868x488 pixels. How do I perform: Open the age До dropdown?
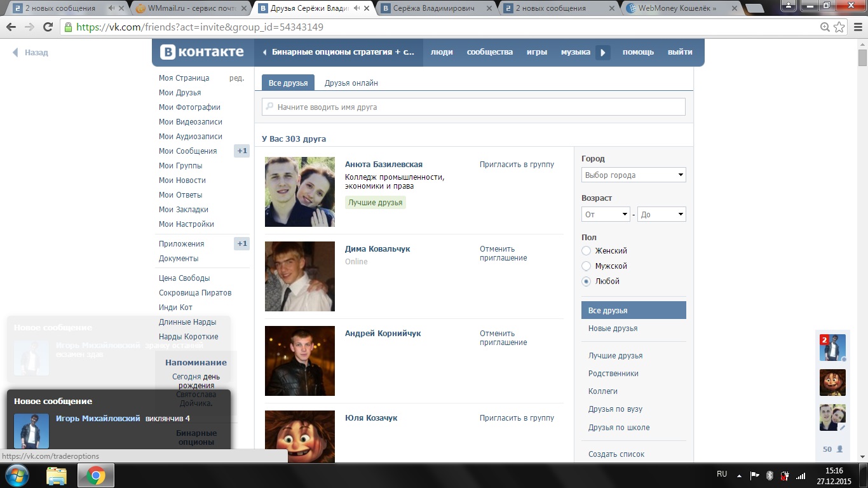point(661,214)
